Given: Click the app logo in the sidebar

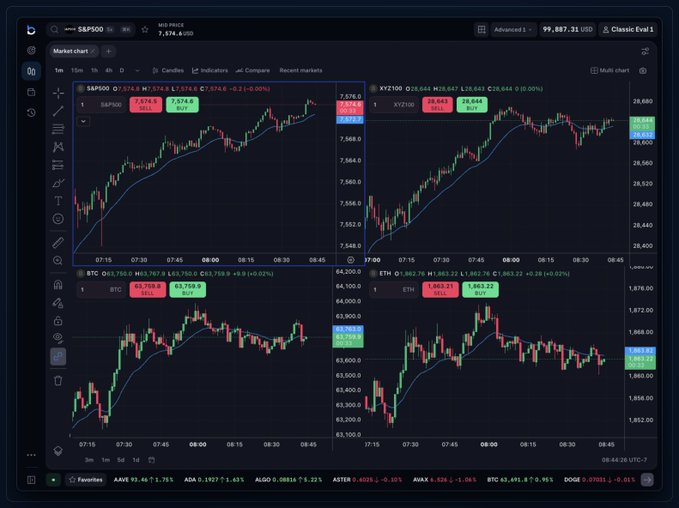Looking at the screenshot, I should pyautogui.click(x=31, y=30).
